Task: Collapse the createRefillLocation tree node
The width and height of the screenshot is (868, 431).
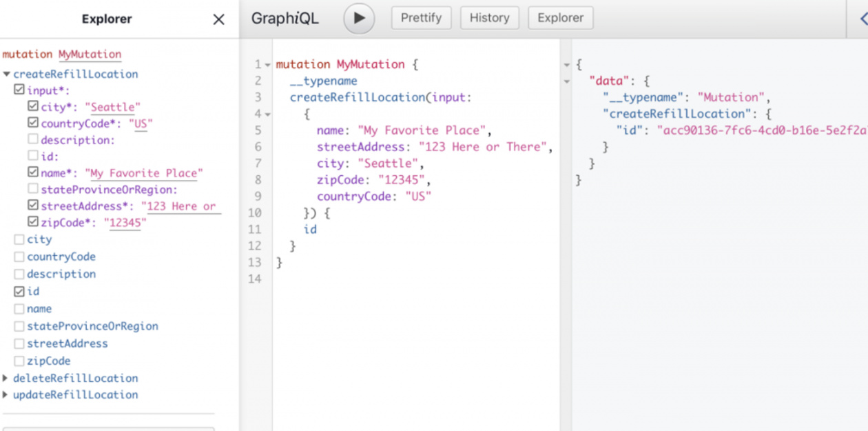Action: coord(6,74)
